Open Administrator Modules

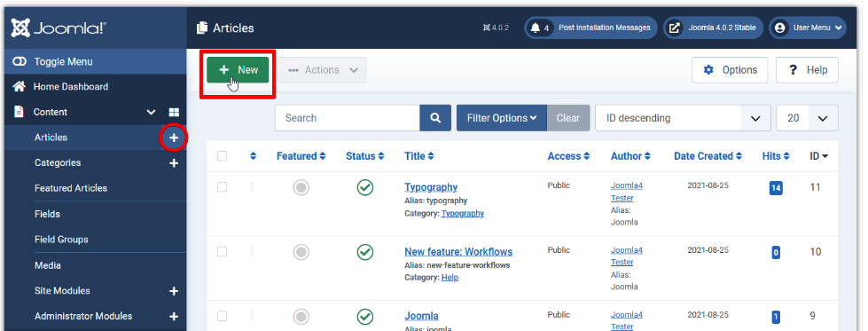(x=83, y=316)
